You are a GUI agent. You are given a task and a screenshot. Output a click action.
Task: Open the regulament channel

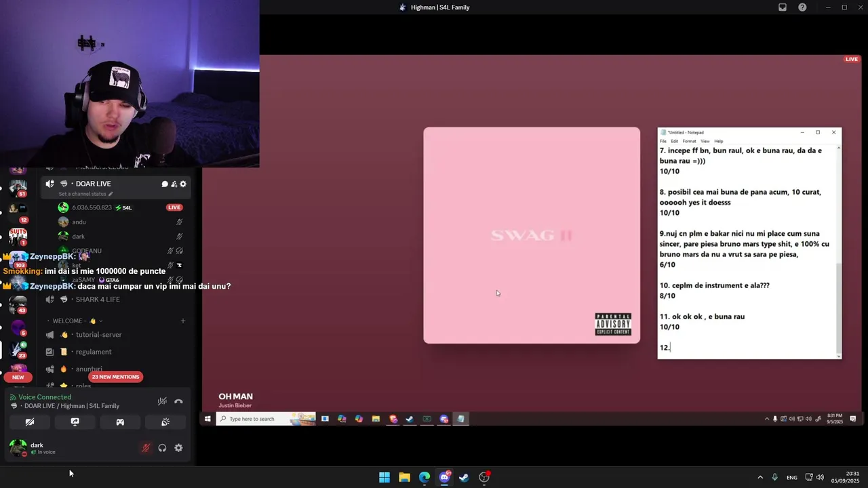point(94,352)
